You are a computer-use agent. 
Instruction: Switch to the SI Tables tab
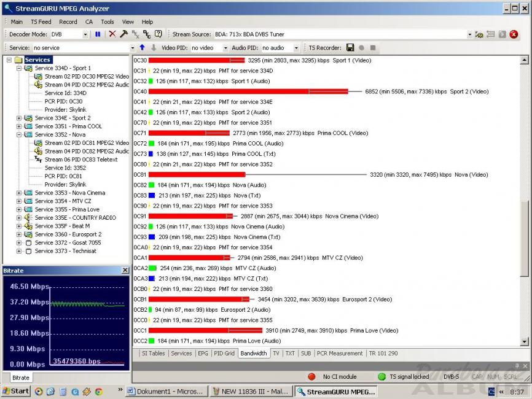pos(153,353)
